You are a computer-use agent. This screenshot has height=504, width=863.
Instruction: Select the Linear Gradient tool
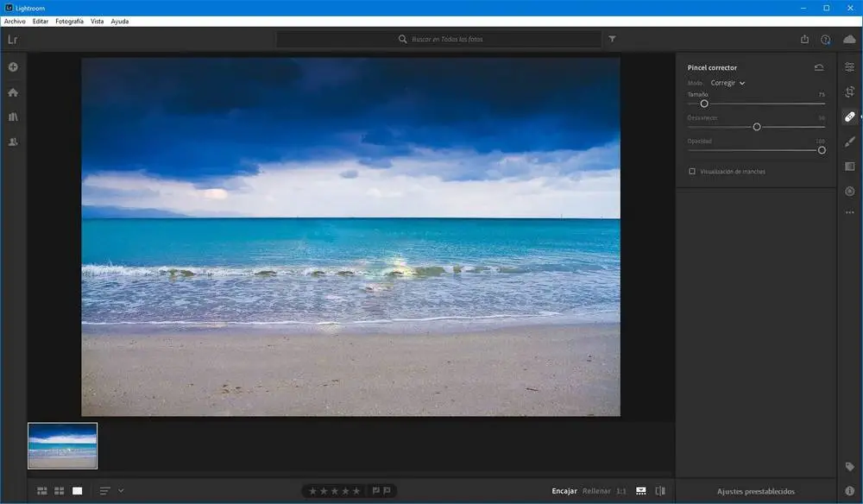(849, 167)
